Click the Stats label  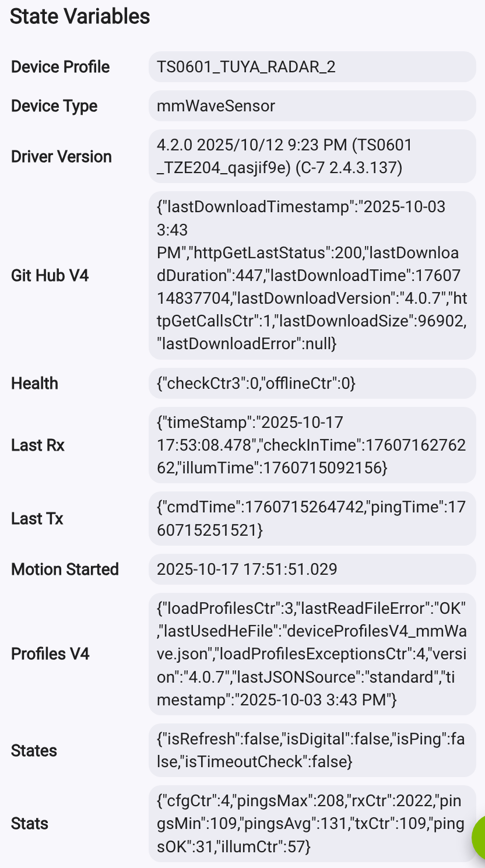click(30, 824)
